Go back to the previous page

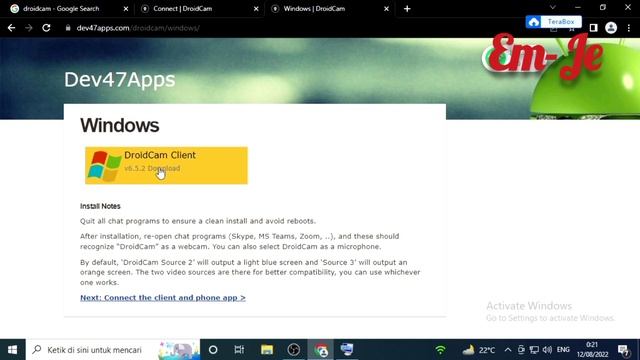[x=11, y=28]
